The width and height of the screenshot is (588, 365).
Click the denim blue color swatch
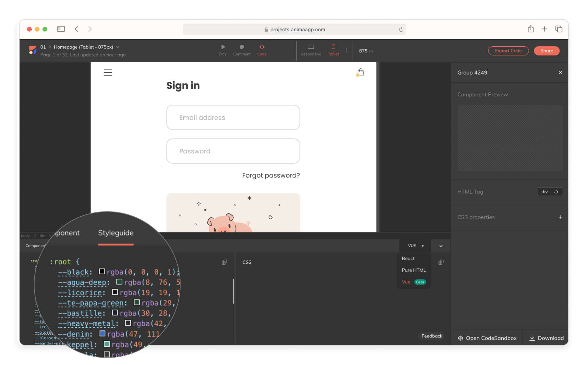103,334
